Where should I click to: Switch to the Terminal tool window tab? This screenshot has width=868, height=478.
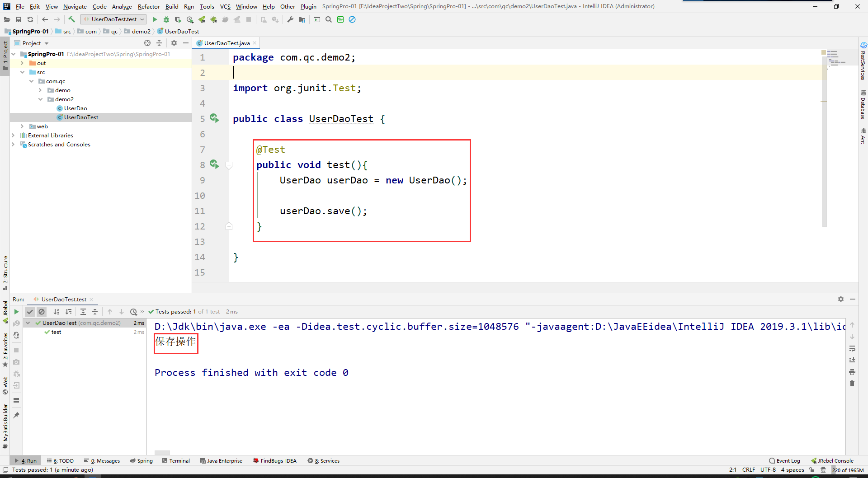176,461
